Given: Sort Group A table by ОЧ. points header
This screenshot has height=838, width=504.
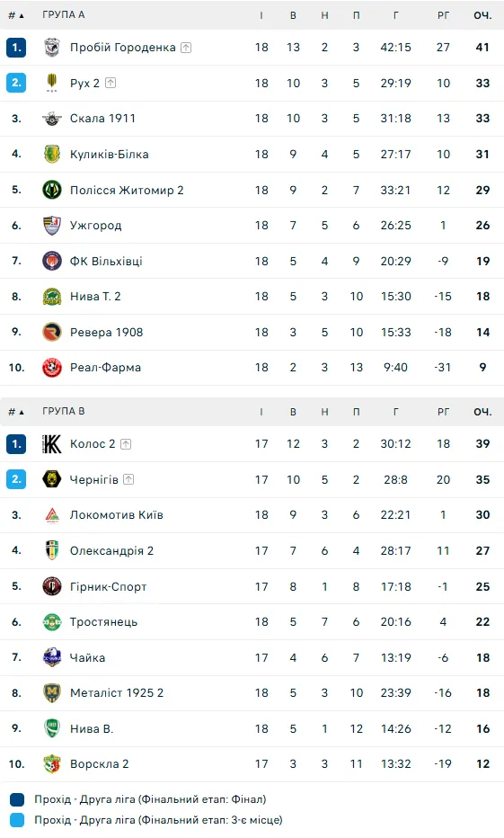Looking at the screenshot, I should point(482,15).
